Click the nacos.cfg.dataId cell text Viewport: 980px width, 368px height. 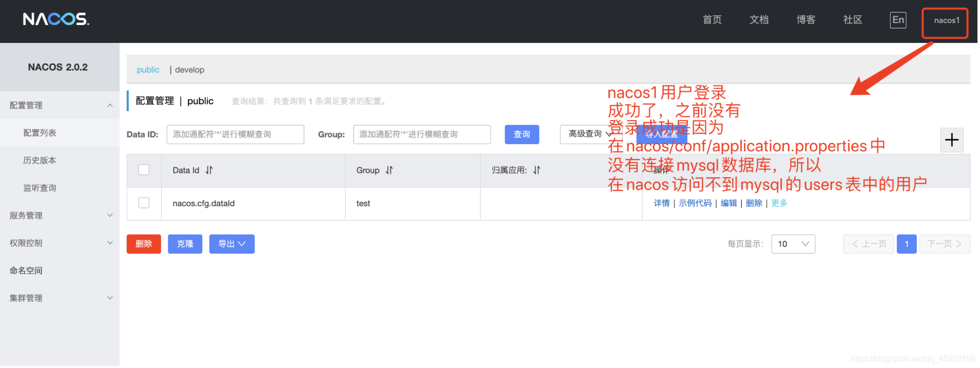point(203,203)
